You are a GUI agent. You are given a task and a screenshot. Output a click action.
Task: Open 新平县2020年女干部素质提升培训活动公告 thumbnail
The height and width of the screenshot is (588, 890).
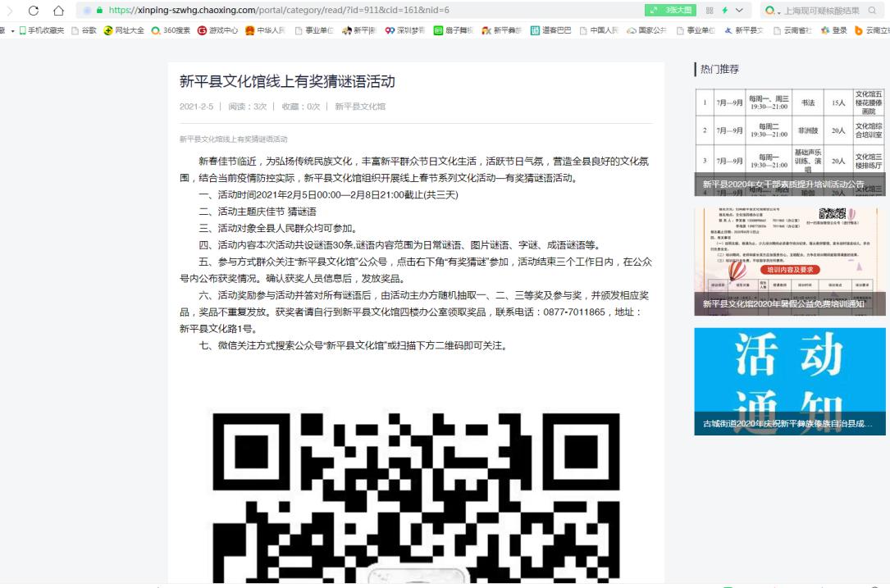pos(790,142)
